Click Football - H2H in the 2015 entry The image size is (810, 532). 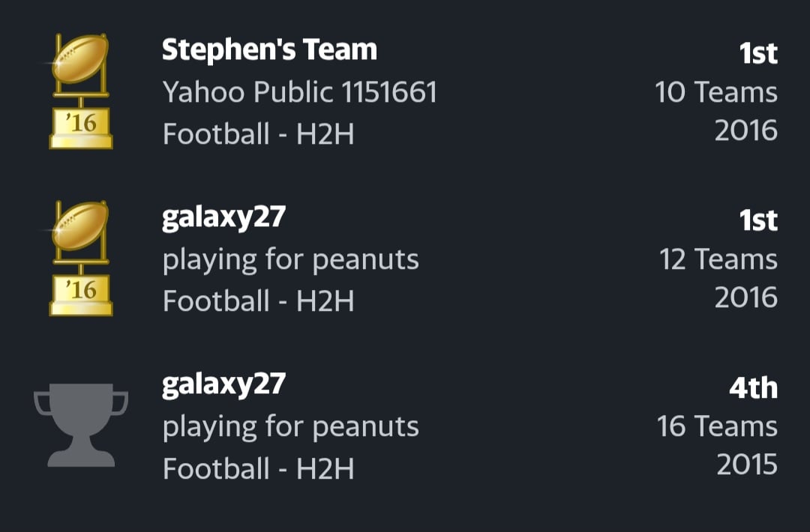[x=258, y=468]
